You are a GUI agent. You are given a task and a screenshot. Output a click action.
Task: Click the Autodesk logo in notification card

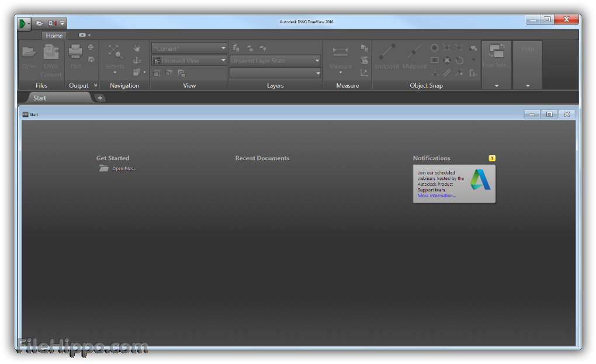(x=481, y=180)
